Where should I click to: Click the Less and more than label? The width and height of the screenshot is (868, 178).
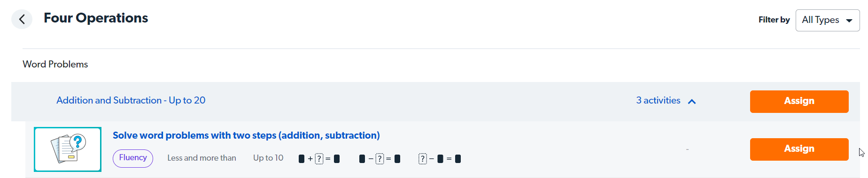pos(201,158)
